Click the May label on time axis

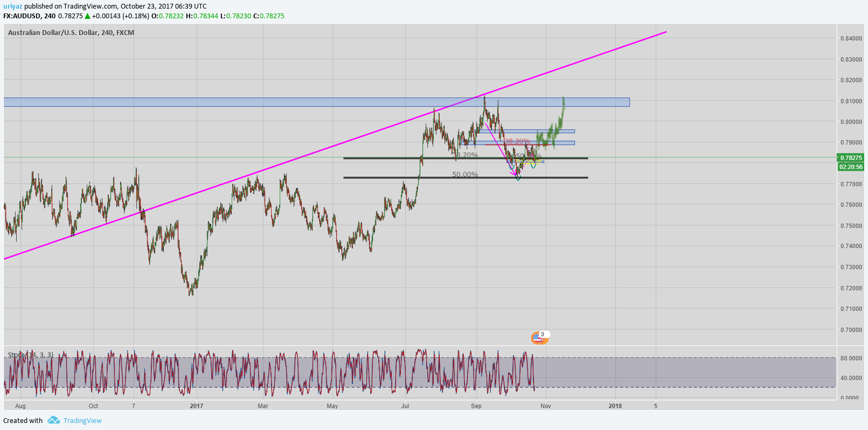pyautogui.click(x=332, y=406)
